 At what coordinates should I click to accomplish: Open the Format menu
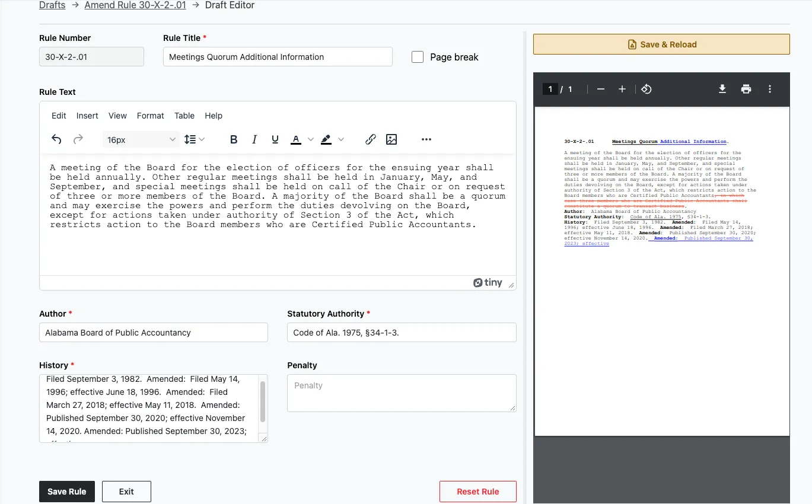click(150, 116)
